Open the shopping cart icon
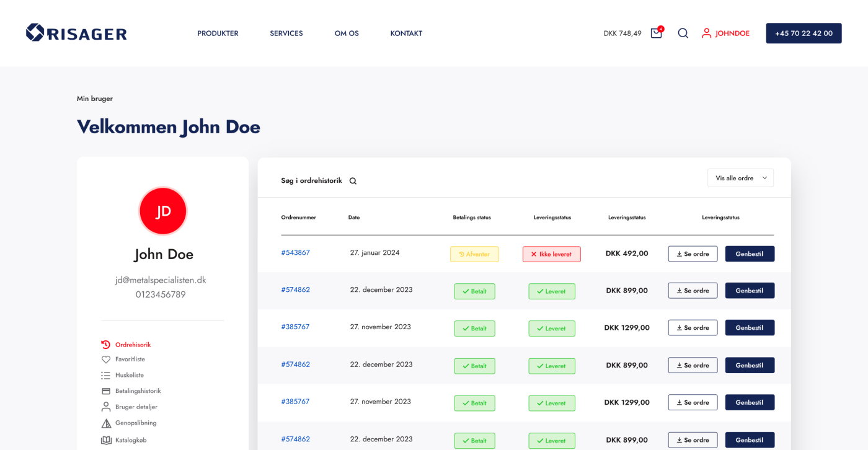The width and height of the screenshot is (868, 450). 656,33
